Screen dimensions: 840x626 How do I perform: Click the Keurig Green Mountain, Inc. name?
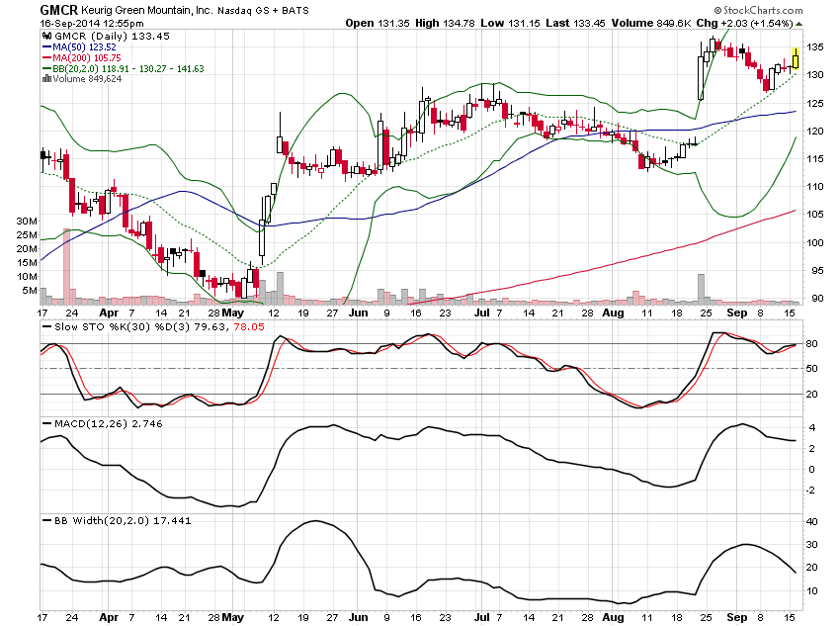click(x=147, y=10)
